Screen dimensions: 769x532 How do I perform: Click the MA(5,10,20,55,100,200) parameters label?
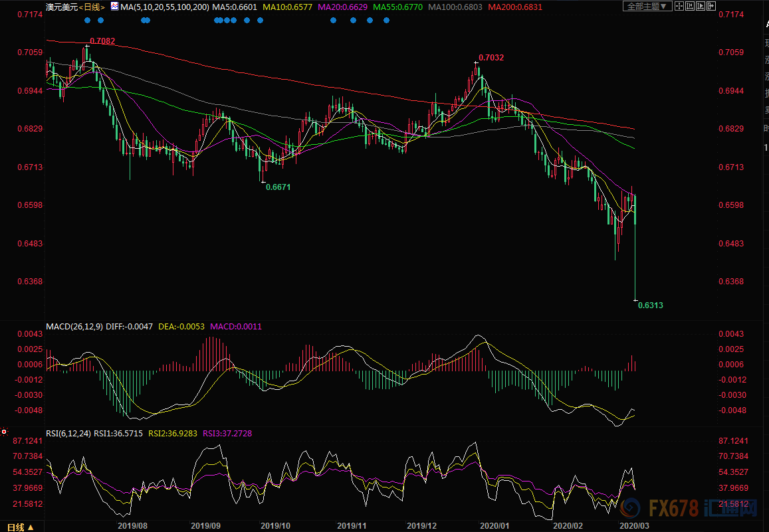pyautogui.click(x=165, y=7)
